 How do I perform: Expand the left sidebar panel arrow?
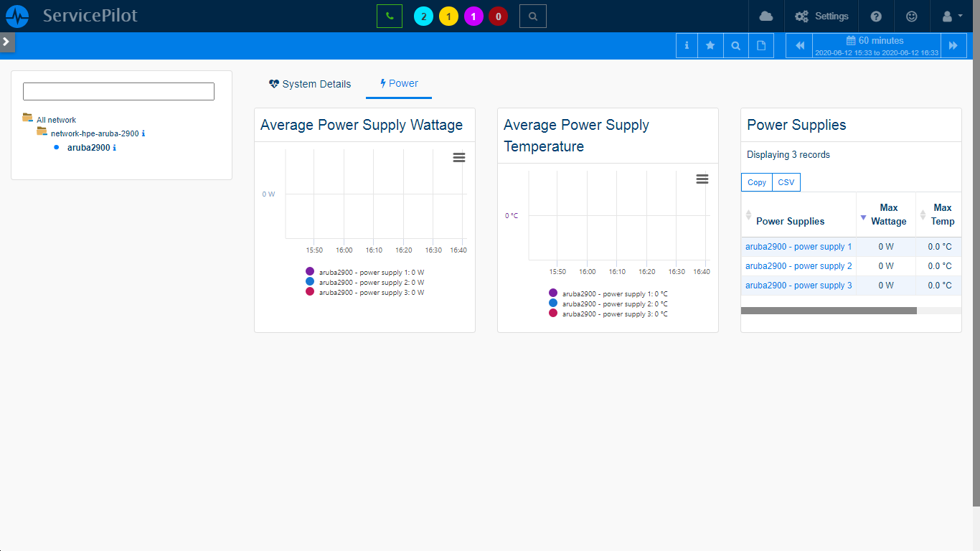(x=6, y=42)
